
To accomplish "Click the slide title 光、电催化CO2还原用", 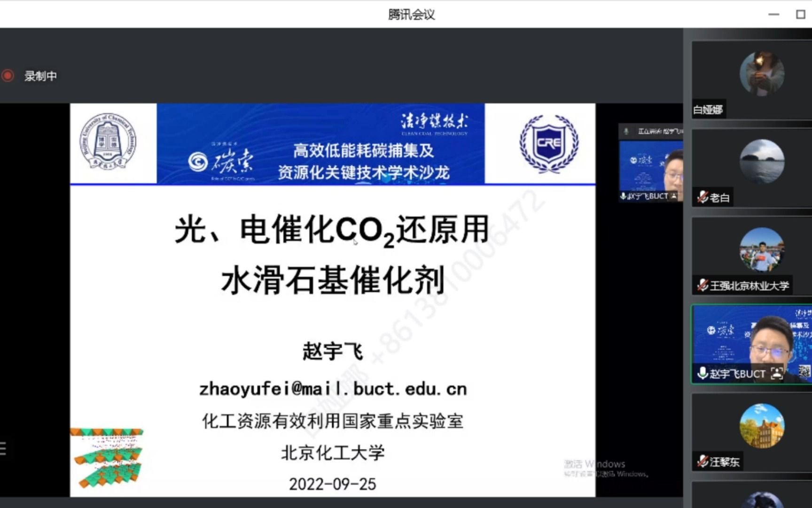I will point(332,230).
